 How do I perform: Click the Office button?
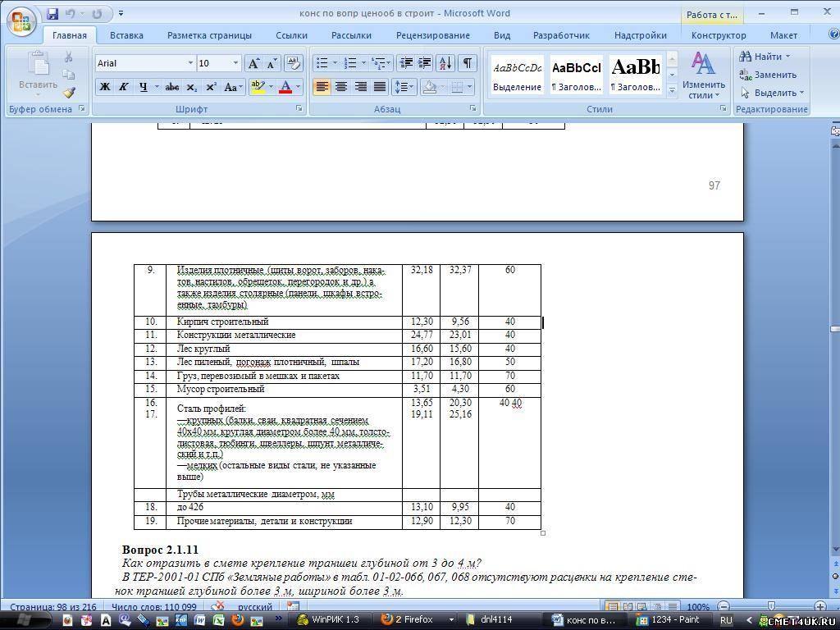[x=21, y=21]
